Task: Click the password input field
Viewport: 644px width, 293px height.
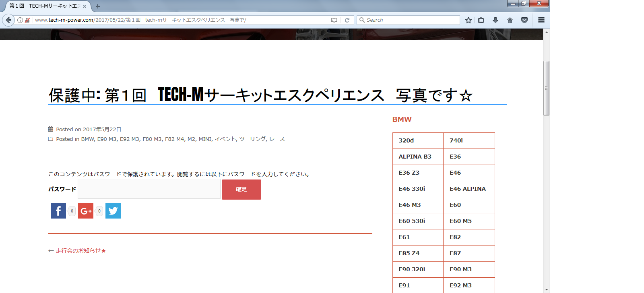Action: [x=149, y=189]
